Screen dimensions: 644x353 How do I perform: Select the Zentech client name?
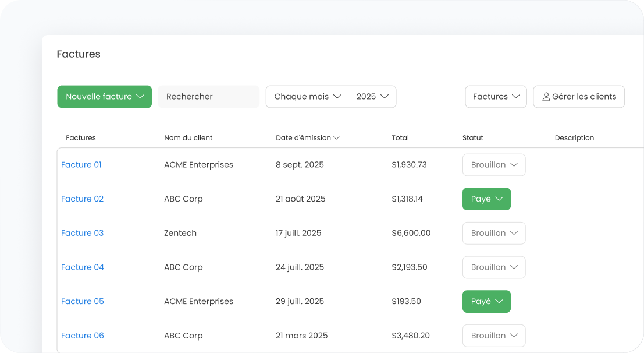(x=180, y=233)
